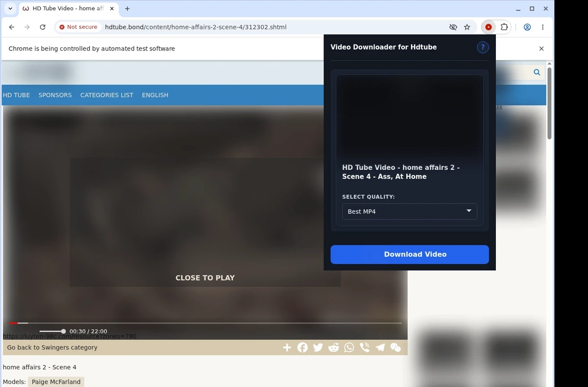
Task: Share the video via Viber
Action: pyautogui.click(x=365, y=347)
